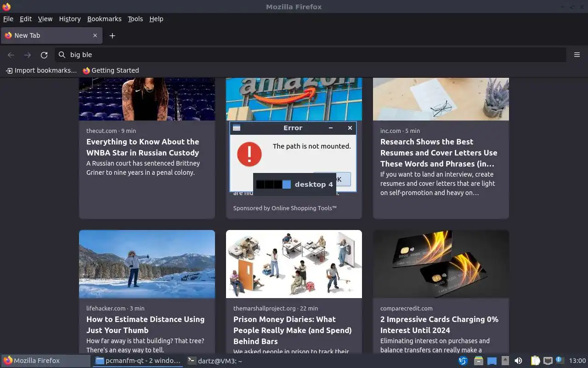
Task: Click the volume speaker icon in tray
Action: [518, 361]
